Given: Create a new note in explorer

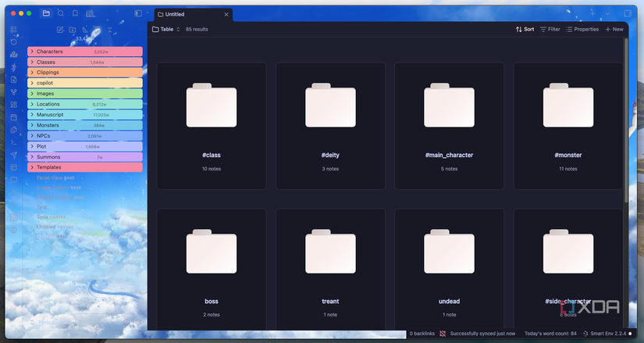Looking at the screenshot, I should pos(60,30).
